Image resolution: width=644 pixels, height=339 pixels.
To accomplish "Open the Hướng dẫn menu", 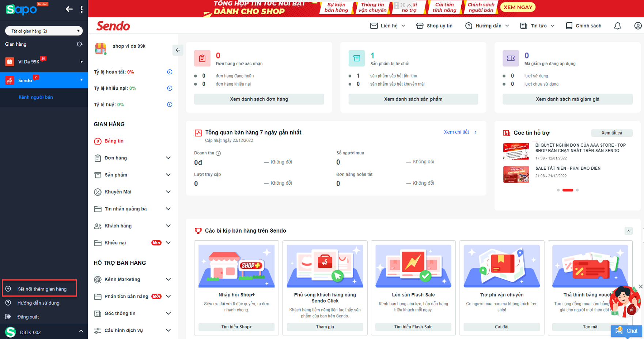I will (487, 26).
